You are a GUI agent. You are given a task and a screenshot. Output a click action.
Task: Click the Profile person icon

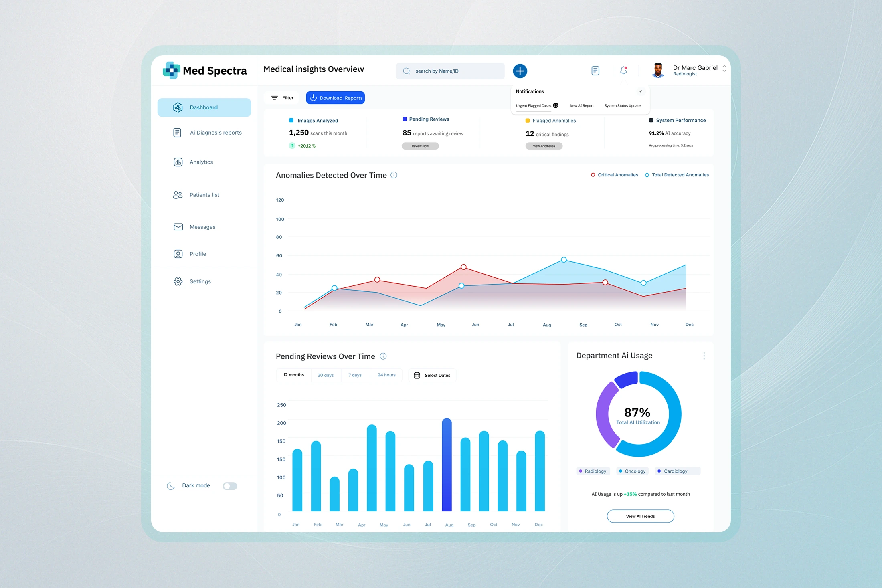click(x=178, y=254)
